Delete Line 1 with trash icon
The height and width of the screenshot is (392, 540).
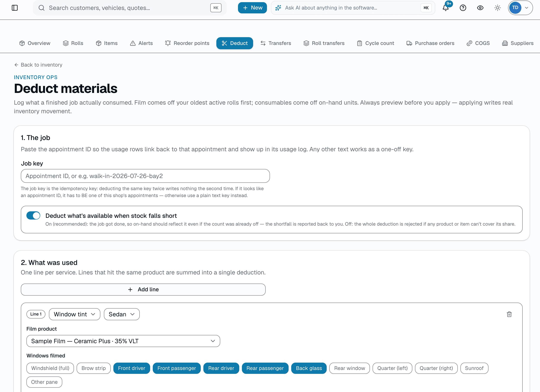pos(509,314)
